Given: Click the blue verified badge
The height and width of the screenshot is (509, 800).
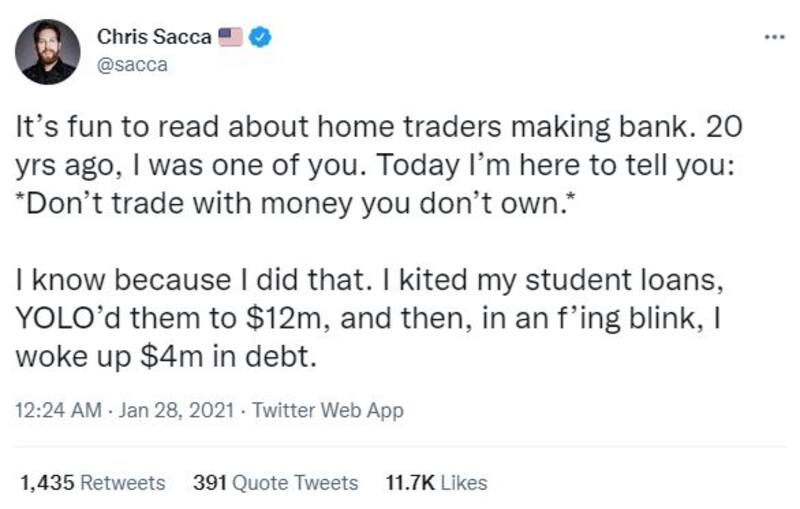Looking at the screenshot, I should 261,37.
